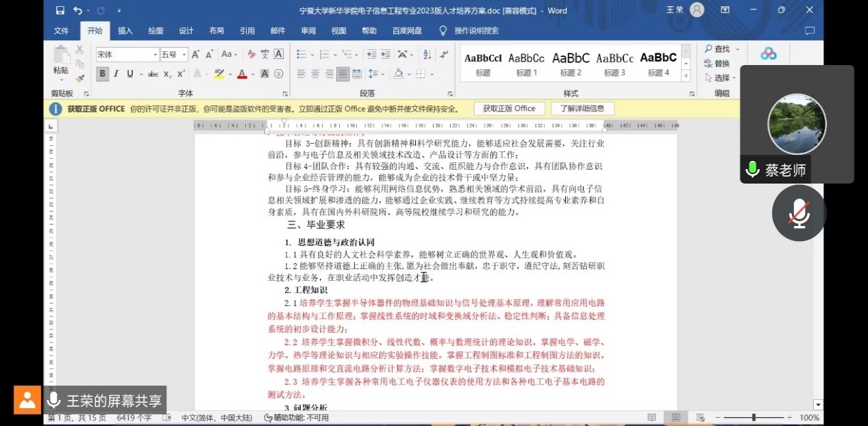The height and width of the screenshot is (426, 868).
Task: Open the 文件 (File) tab
Action: (x=62, y=31)
